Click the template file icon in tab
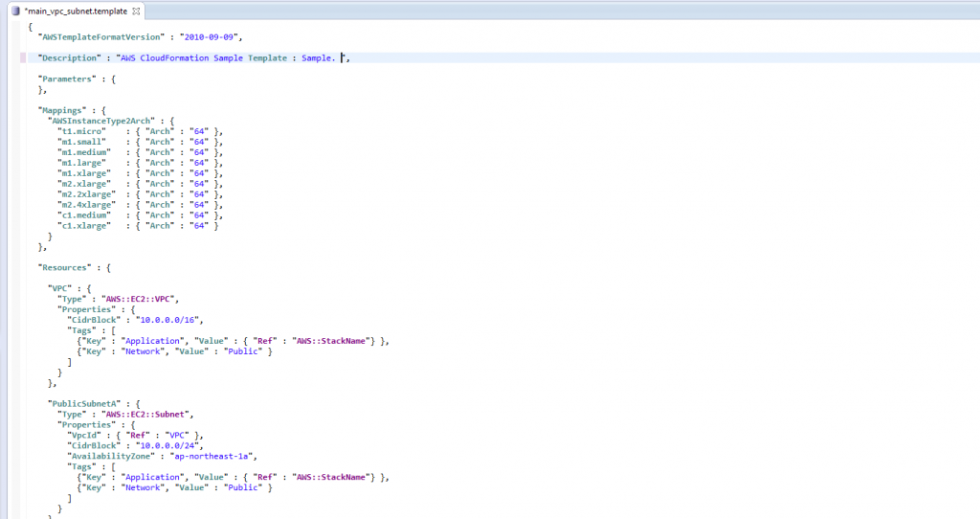Viewport: 980px width, 519px height. point(15,11)
